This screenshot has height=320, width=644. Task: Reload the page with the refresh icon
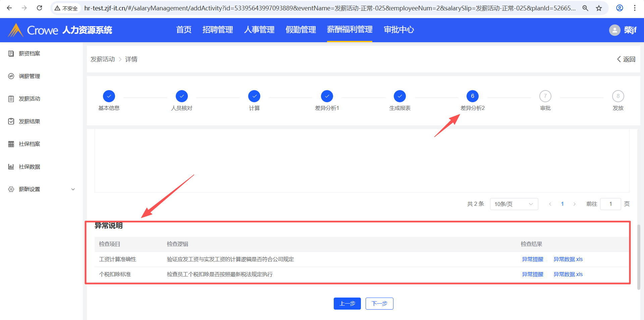(39, 8)
